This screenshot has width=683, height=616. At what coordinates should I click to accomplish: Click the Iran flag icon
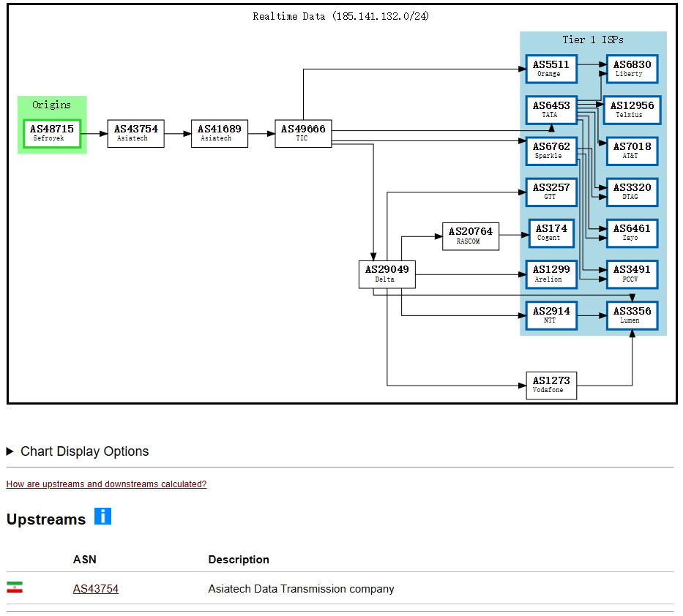(x=15, y=588)
